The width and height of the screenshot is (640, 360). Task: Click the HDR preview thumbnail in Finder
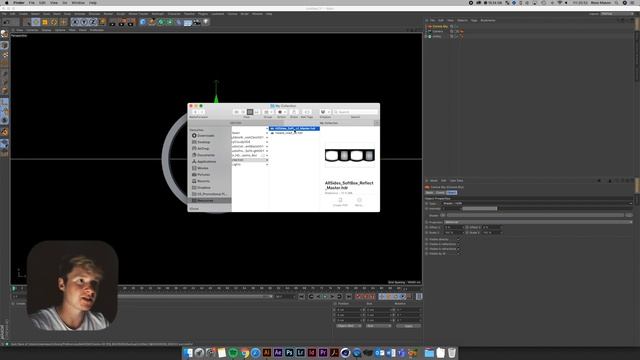tap(349, 155)
